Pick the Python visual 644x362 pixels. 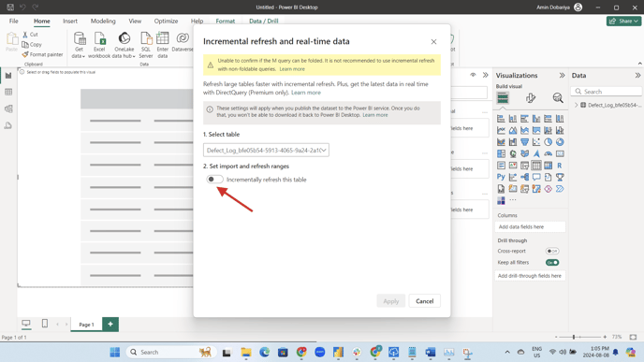(501, 177)
